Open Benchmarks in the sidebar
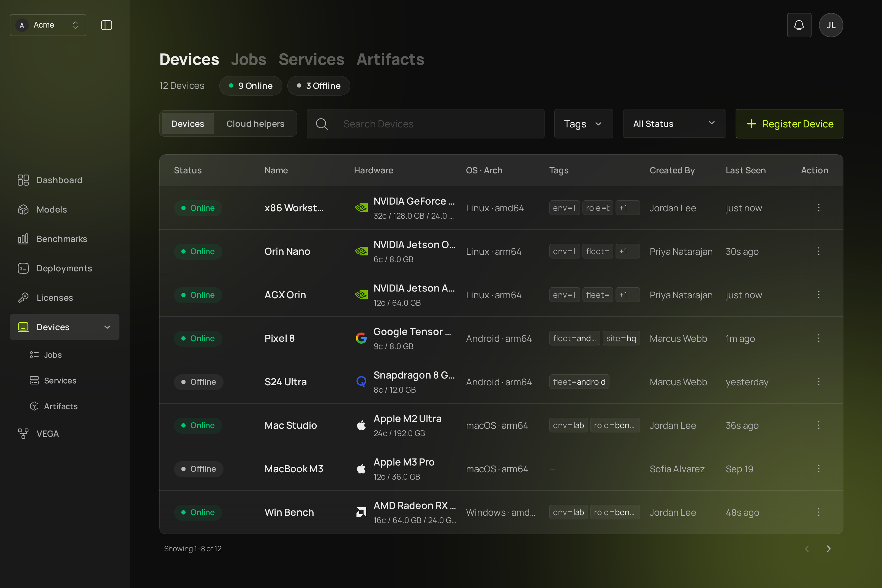The image size is (882, 588). [x=65, y=239]
